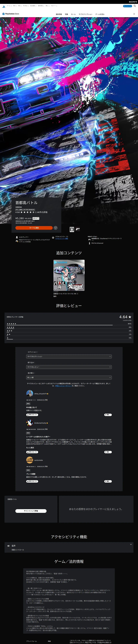Click the DualSense controller vibration icon
The height and width of the screenshot is (644, 138).
(89, 239)
